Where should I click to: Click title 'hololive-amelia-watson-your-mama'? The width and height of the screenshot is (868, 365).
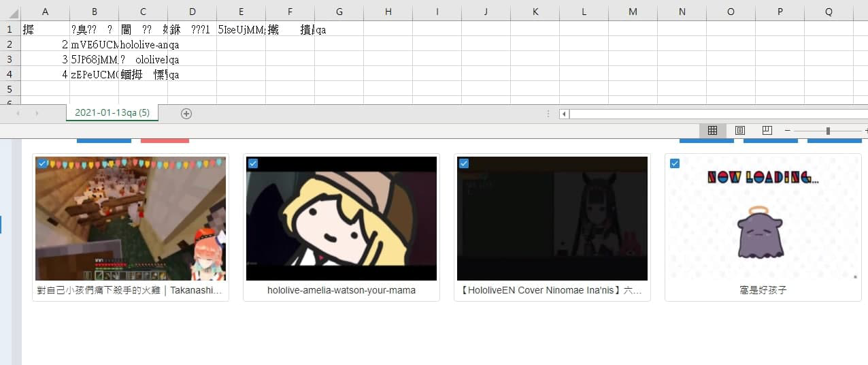coord(341,290)
